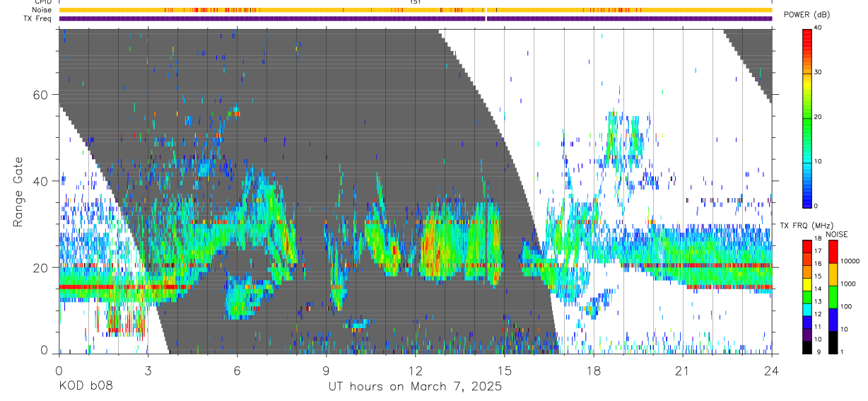Click the red swatch of the NOISE legend

[x=833, y=252]
